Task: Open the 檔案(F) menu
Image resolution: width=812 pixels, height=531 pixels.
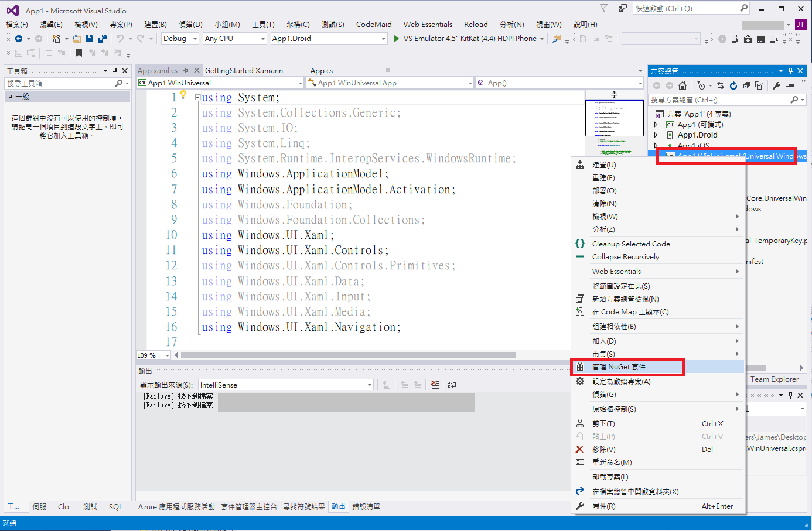Action: [17, 25]
